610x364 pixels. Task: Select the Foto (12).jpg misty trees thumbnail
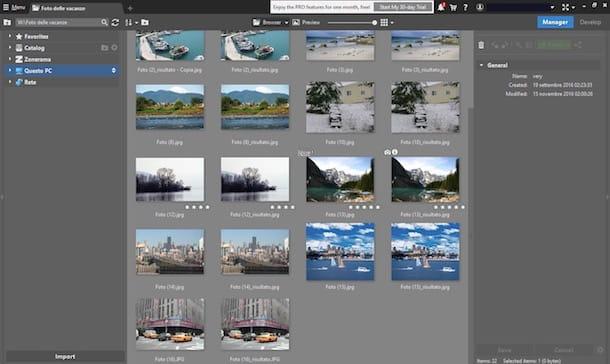click(x=170, y=179)
